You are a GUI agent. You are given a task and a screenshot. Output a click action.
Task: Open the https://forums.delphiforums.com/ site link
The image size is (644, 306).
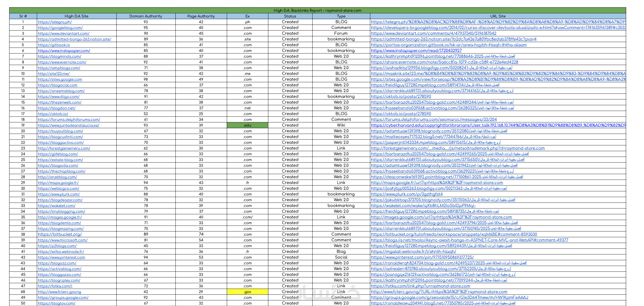coord(69,119)
